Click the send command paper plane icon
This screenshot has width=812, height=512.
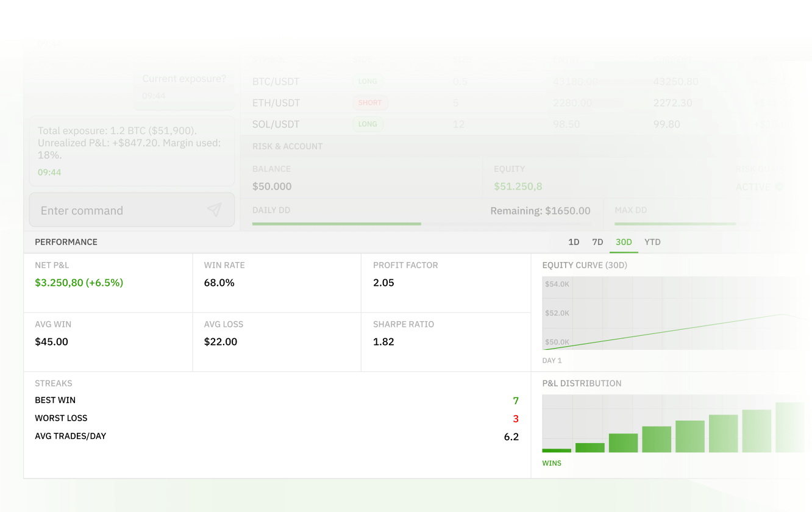coord(215,209)
